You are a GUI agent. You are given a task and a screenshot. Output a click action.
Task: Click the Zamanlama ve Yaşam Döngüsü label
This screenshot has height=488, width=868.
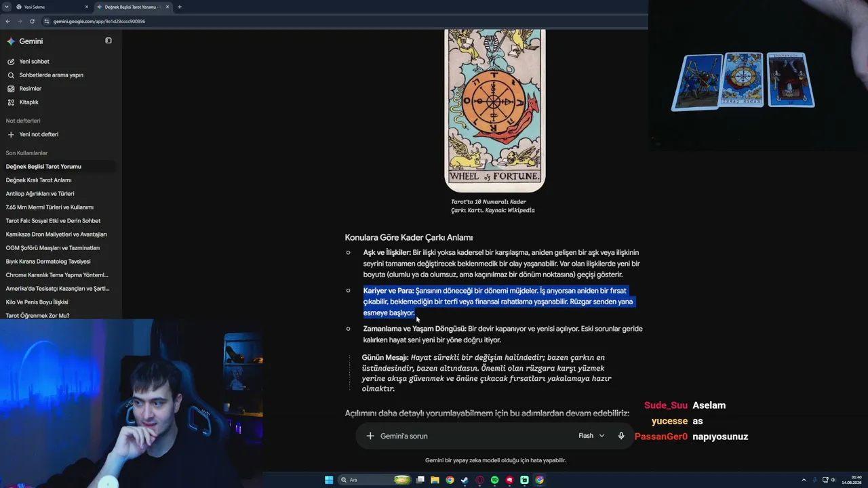[415, 329]
